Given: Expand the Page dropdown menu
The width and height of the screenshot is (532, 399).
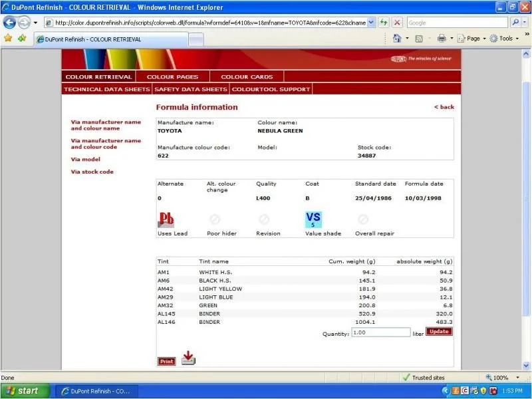Looking at the screenshot, I should click(x=473, y=39).
